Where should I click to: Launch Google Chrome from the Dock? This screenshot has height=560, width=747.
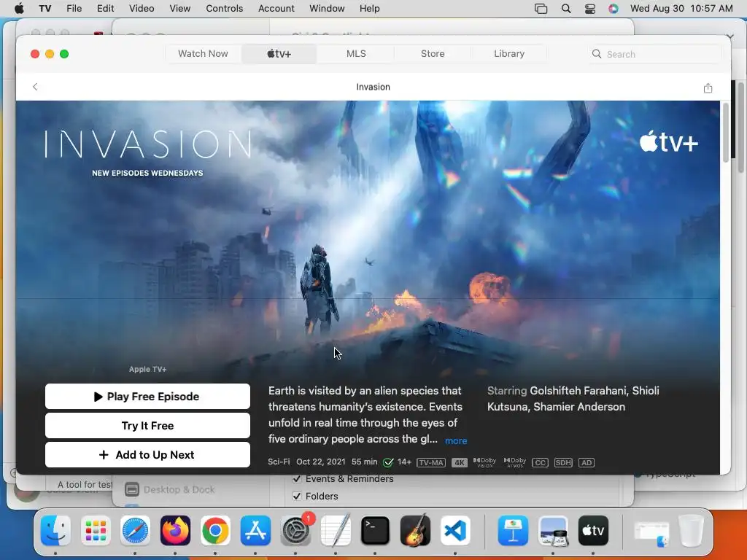pyautogui.click(x=215, y=530)
